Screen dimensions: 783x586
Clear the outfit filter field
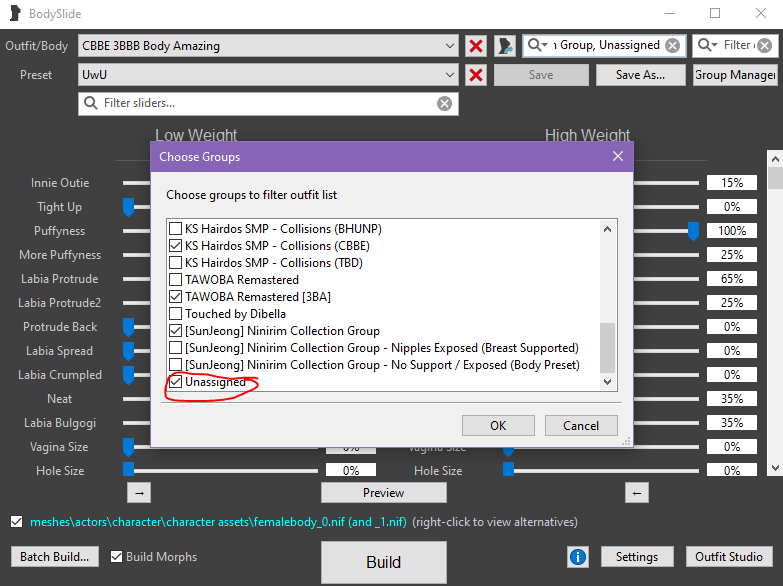(765, 46)
